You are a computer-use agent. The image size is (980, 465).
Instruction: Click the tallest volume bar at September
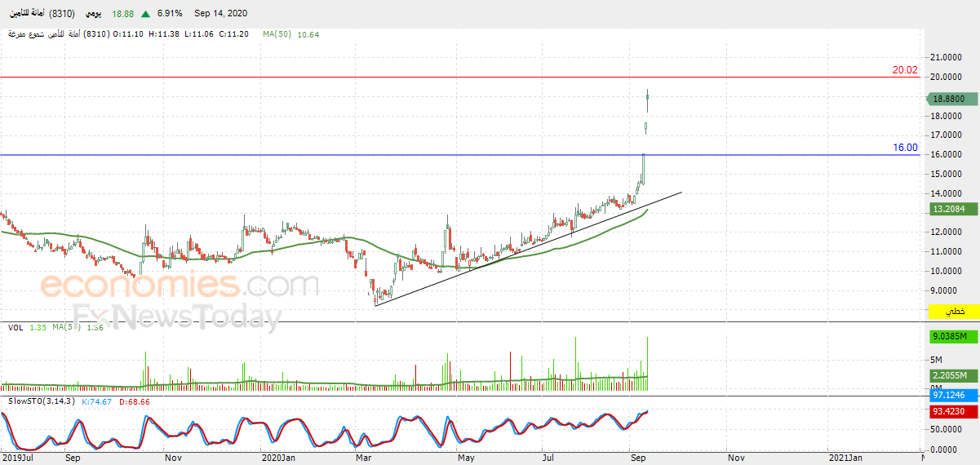tap(647, 362)
